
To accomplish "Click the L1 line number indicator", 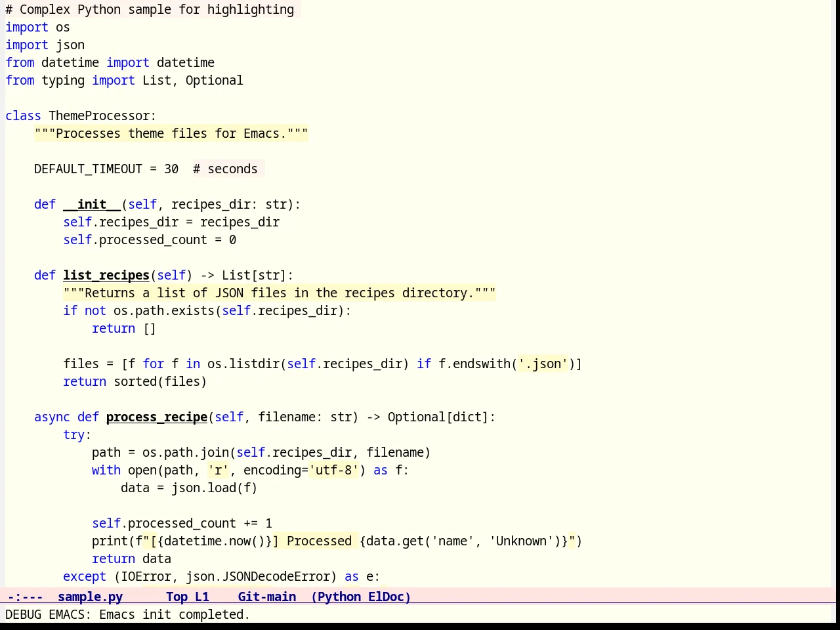I will (x=202, y=597).
